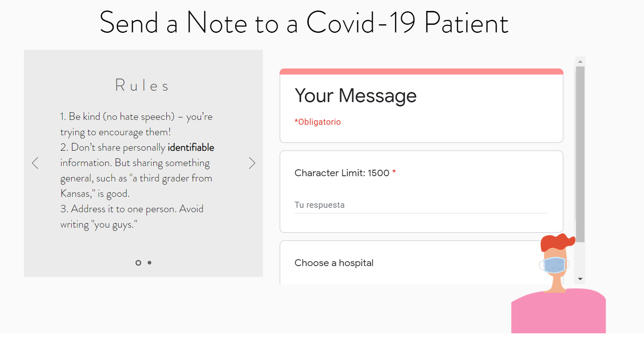The image size is (644, 339).
Task: Click the form scrollbar down arrow
Action: coord(580,279)
